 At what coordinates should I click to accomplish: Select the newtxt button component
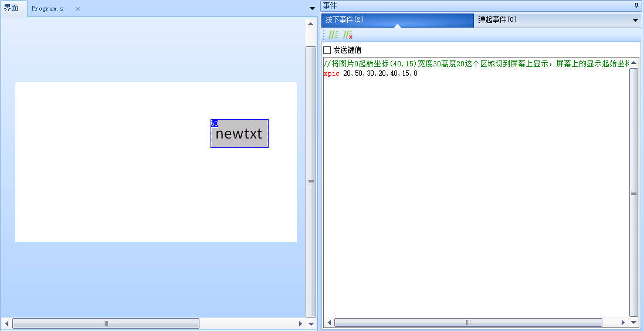[x=239, y=134]
